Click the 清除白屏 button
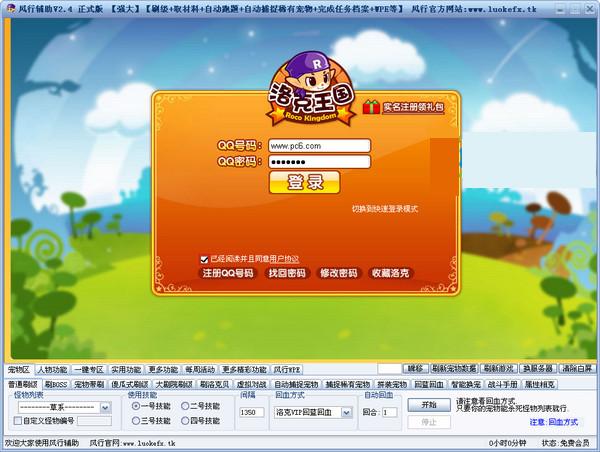Viewport: 600px width, 452px height. click(577, 369)
